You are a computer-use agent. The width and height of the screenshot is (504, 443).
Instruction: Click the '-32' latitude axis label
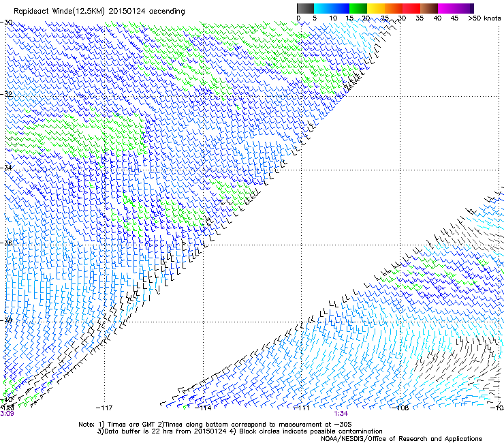click(x=6, y=94)
